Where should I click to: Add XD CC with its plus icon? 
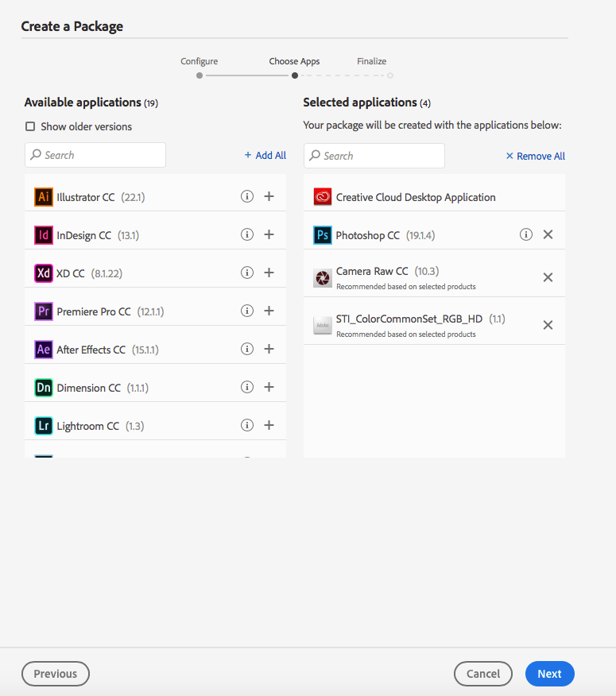[x=269, y=273]
